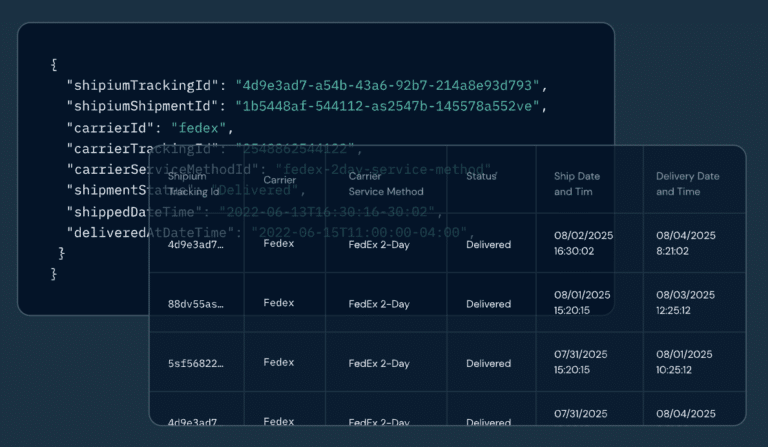Screen dimensions: 768x447
Task: Click Delivered status in the 08/02/2025 16:30:02 row
Action: pos(488,245)
